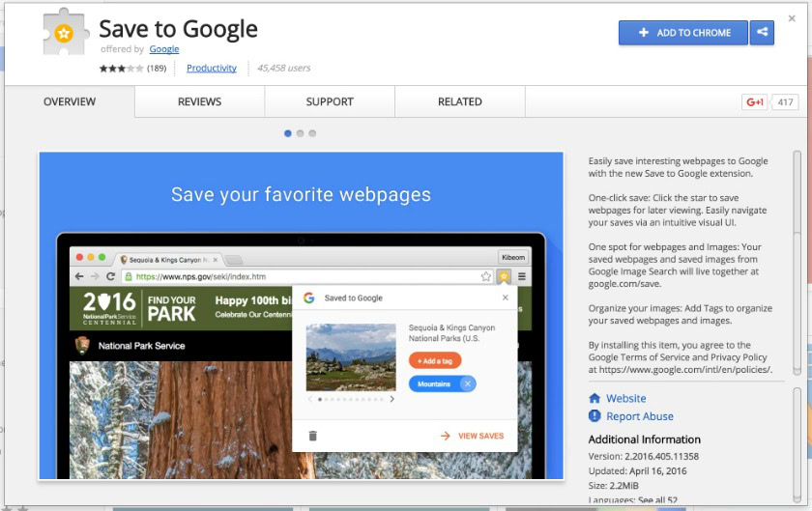
Task: Select the first screenshot carousel dot
Action: tap(288, 133)
